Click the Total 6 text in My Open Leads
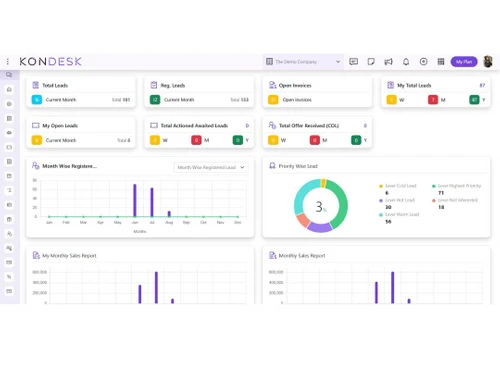 point(124,140)
